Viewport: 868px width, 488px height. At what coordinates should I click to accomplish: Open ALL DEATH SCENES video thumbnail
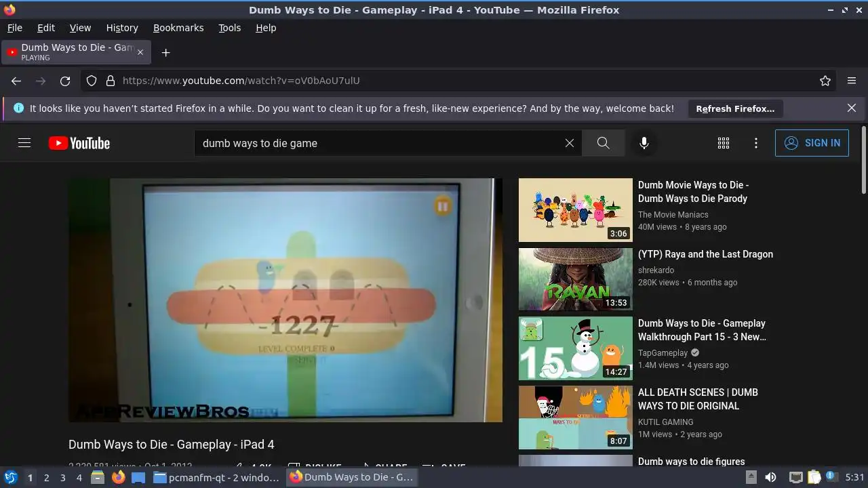coord(576,418)
